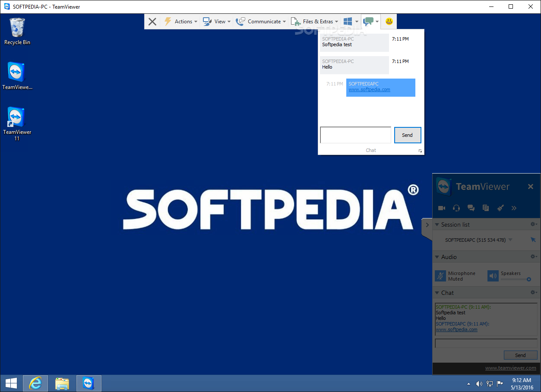541x392 pixels.
Task: Show hidden system tray icons
Action: point(469,384)
